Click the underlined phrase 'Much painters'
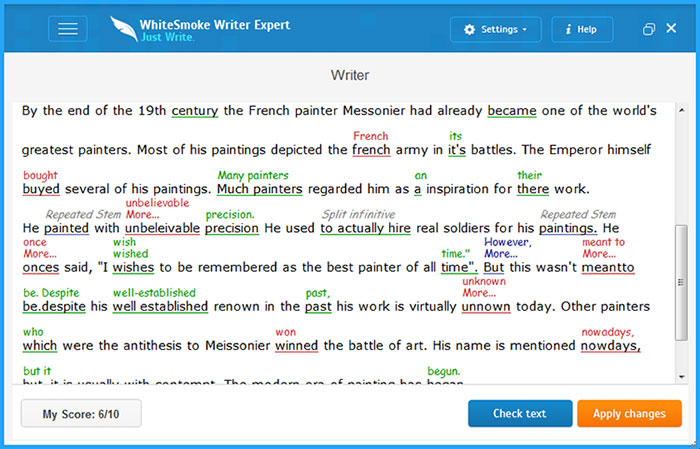 pos(259,189)
